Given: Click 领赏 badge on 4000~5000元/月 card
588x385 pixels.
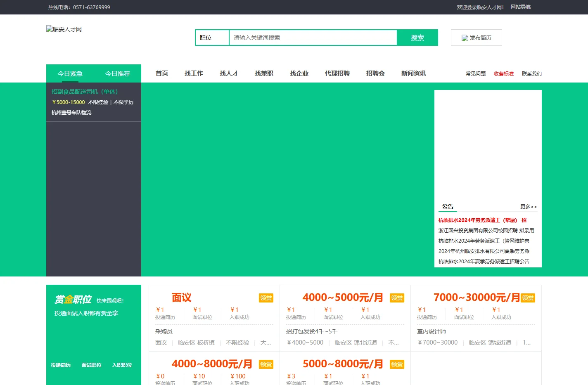Looking at the screenshot, I should 397,298.
